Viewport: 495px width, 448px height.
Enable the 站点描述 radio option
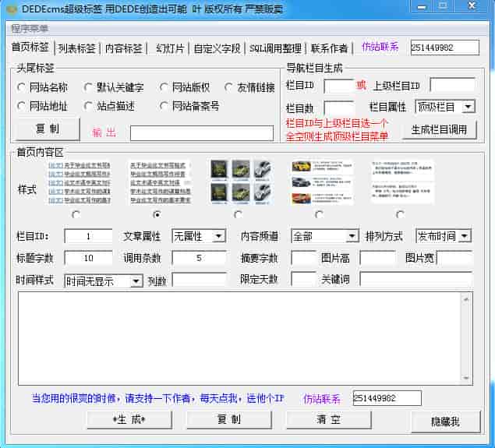[89, 106]
